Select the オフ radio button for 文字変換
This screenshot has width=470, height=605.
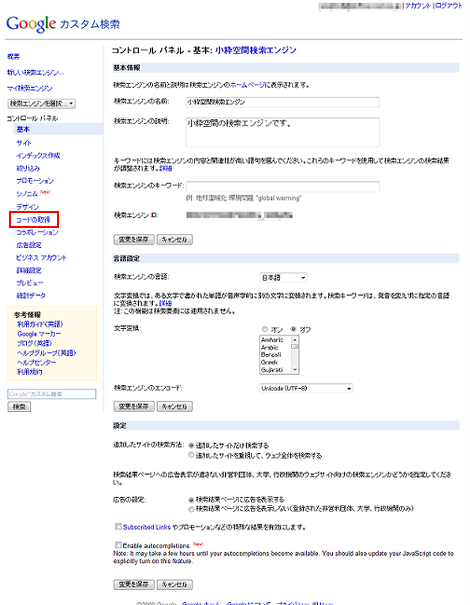[293, 329]
